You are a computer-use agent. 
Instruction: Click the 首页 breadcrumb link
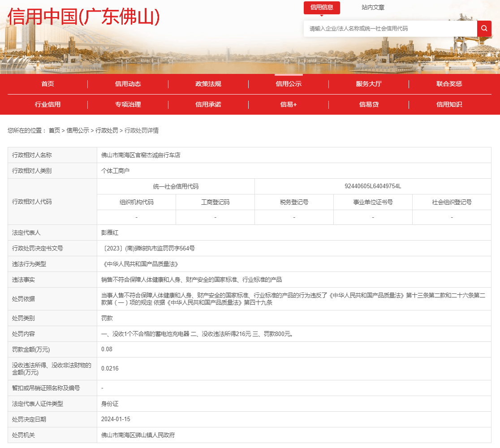54,130
